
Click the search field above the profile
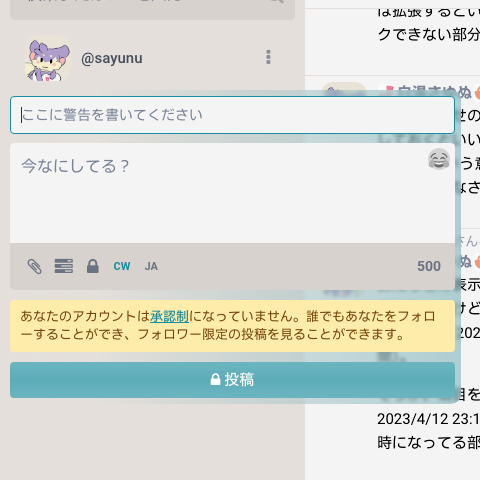152,8
